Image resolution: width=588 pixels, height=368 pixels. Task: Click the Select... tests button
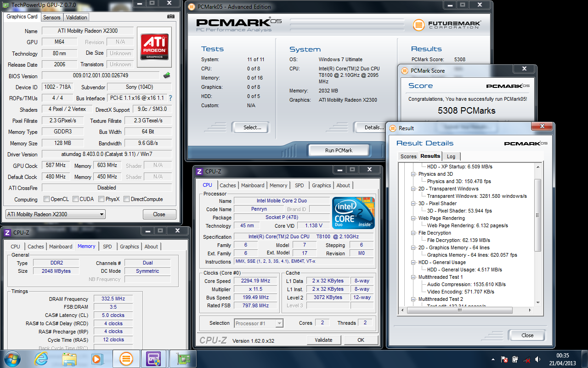click(251, 127)
